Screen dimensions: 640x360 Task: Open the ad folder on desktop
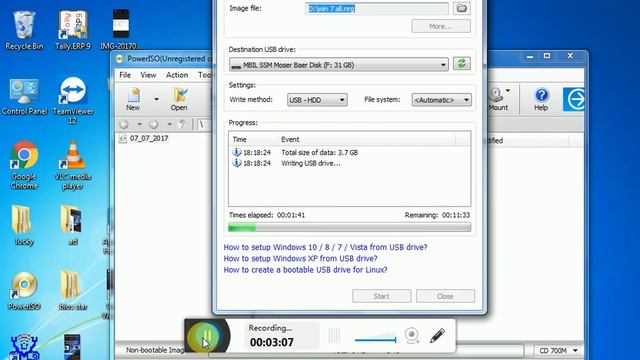(x=73, y=225)
